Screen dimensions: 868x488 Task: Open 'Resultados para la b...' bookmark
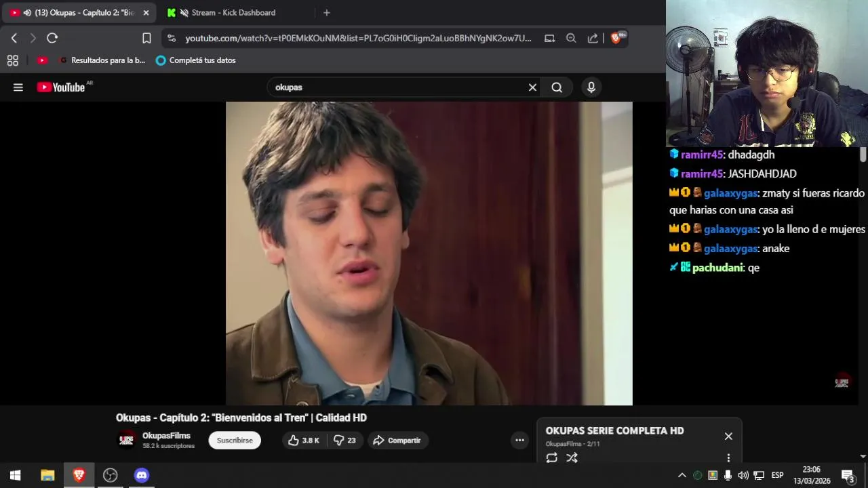pos(102,60)
